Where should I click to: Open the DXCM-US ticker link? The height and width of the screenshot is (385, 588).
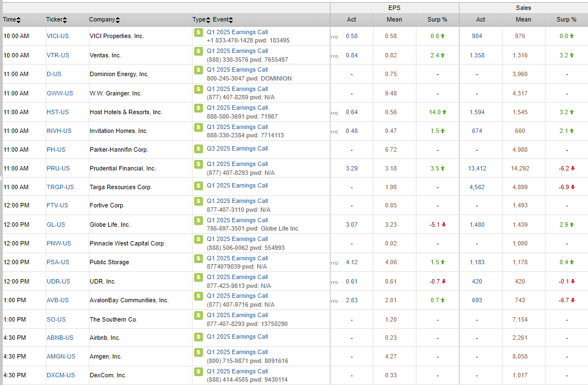[61, 375]
